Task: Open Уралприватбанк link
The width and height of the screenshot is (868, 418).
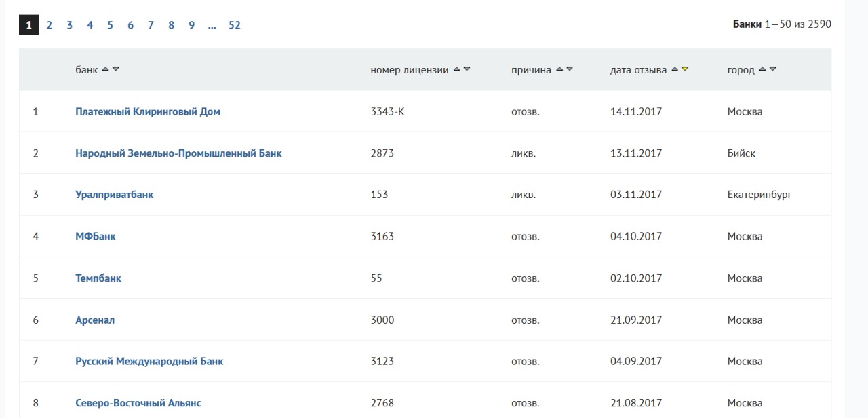Action: click(115, 195)
